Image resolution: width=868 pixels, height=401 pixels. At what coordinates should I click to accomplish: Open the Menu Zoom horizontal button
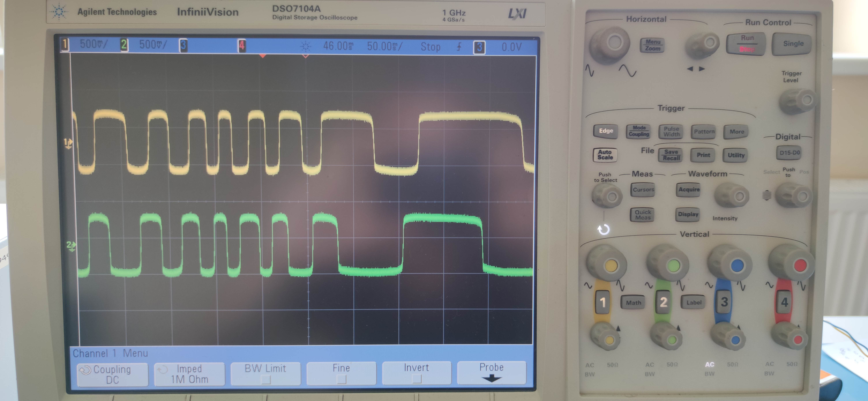(652, 45)
